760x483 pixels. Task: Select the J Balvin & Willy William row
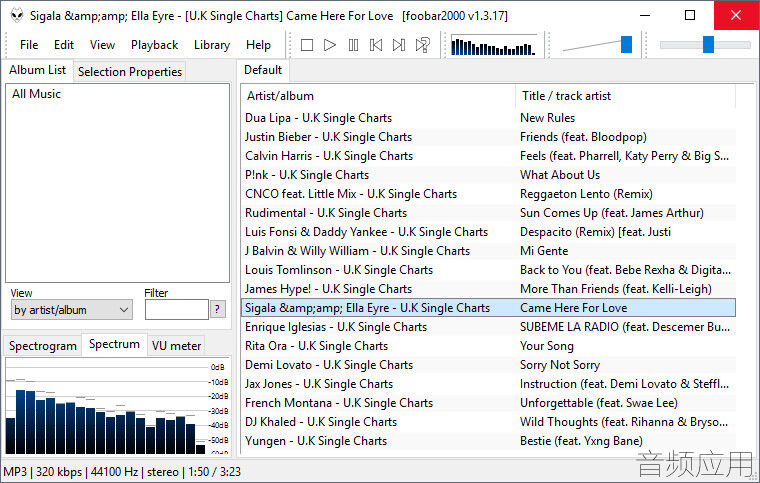coord(489,251)
